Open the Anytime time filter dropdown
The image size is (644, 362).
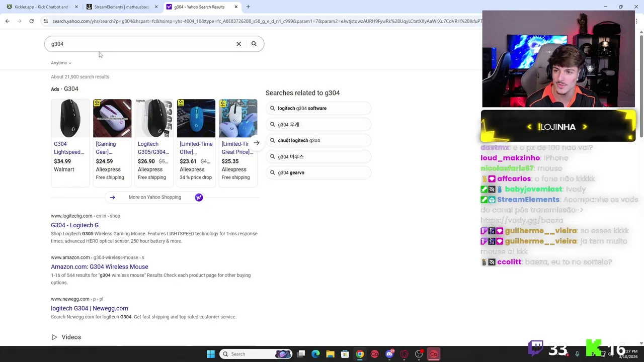pyautogui.click(x=61, y=63)
